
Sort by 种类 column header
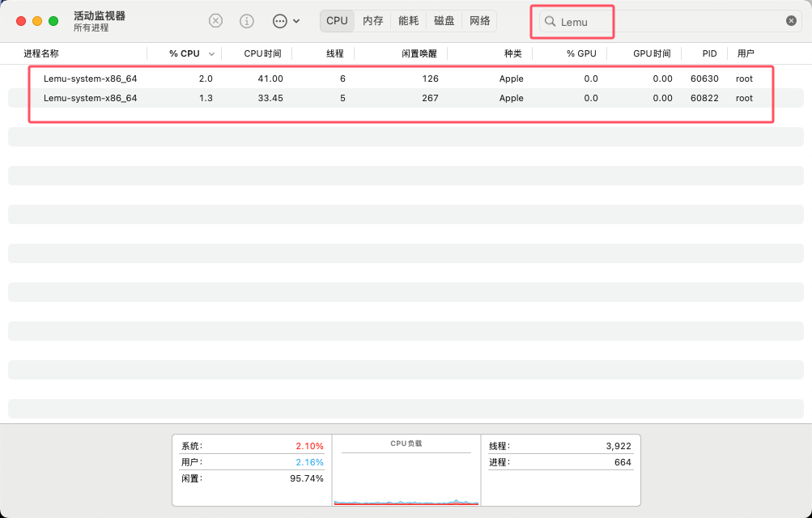512,53
